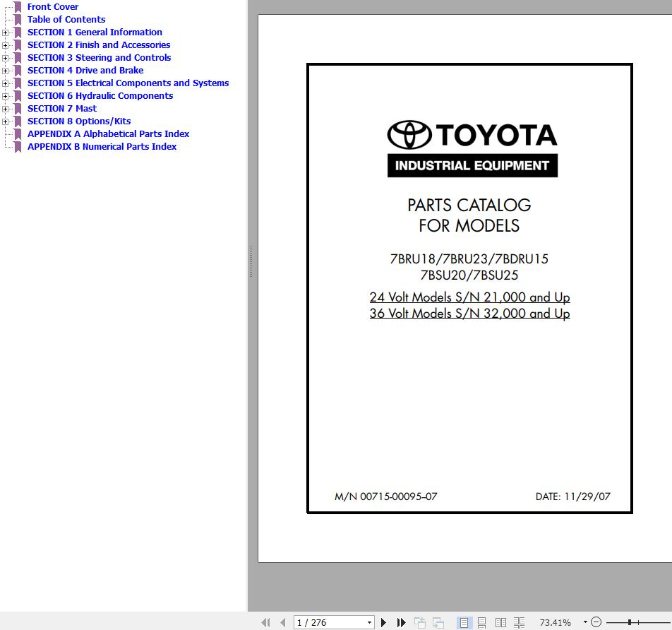The width and height of the screenshot is (672, 630).
Task: Open Table of Contents bookmark
Action: tap(66, 19)
